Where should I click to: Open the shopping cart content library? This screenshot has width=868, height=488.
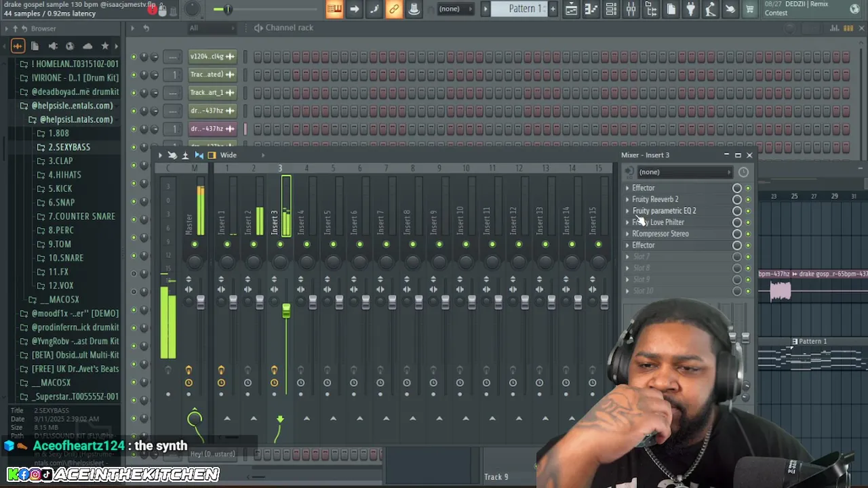[x=750, y=9]
